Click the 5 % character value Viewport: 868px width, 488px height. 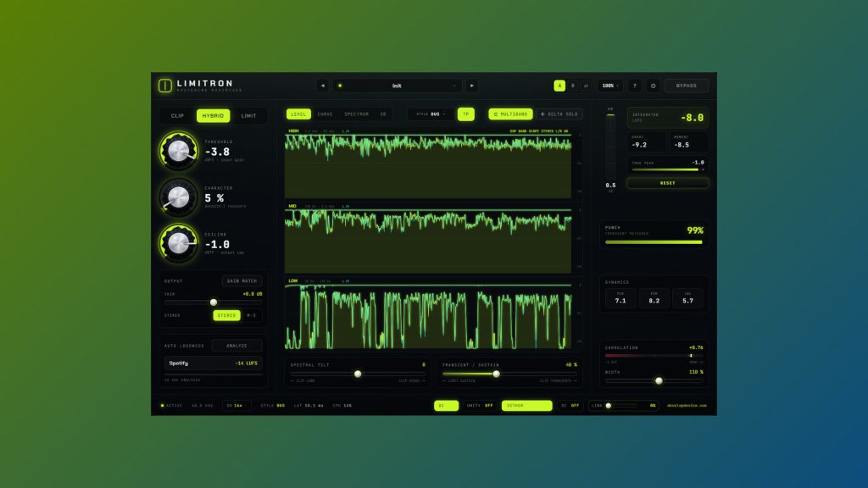pyautogui.click(x=214, y=198)
